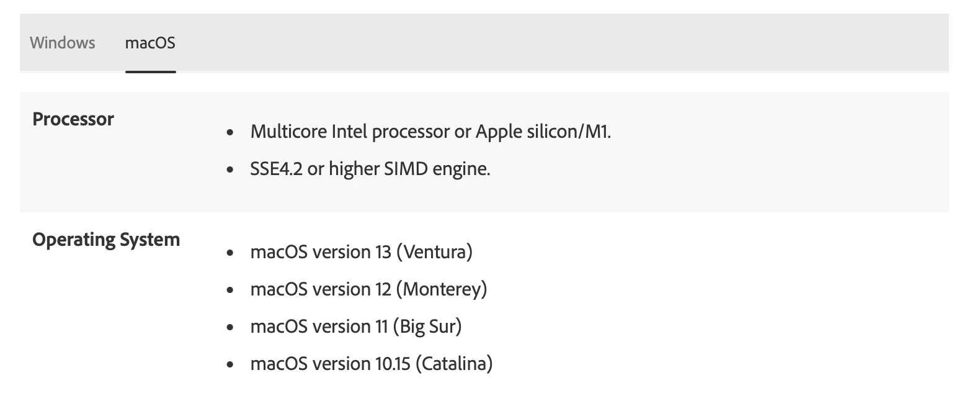Click the bullet beside the Big Sur entry
Viewport: 980px width, 406px height.
(231, 327)
